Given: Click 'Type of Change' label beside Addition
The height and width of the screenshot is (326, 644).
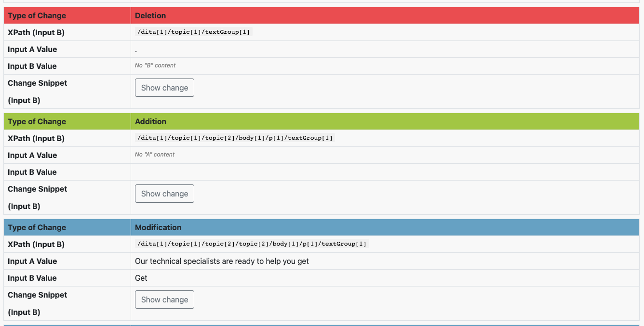Looking at the screenshot, I should pos(37,121).
